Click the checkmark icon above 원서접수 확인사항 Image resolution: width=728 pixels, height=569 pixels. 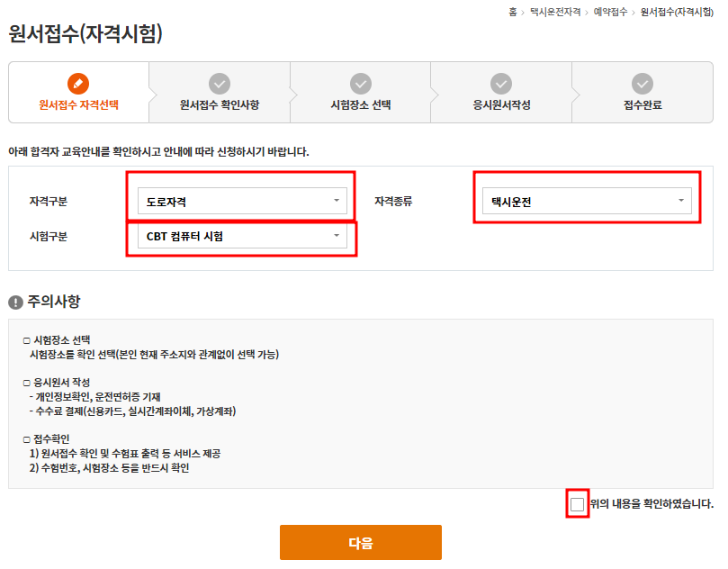tap(220, 84)
